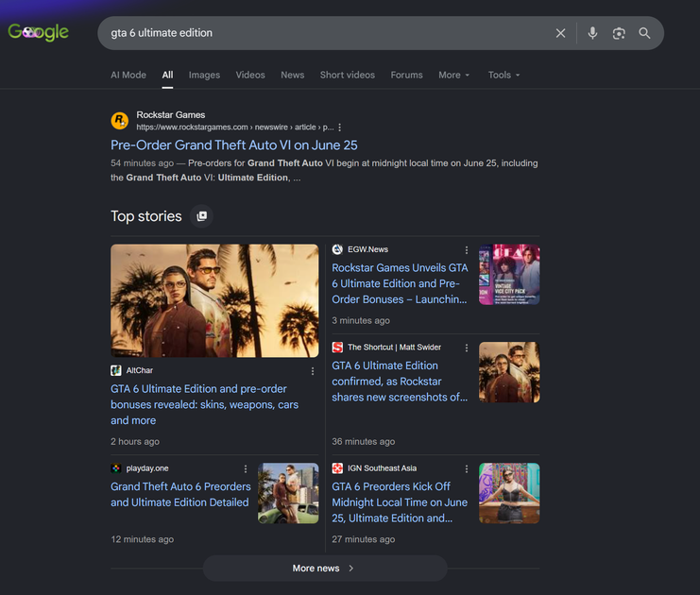700x595 pixels.
Task: Open the Videos tab
Action: 250,75
